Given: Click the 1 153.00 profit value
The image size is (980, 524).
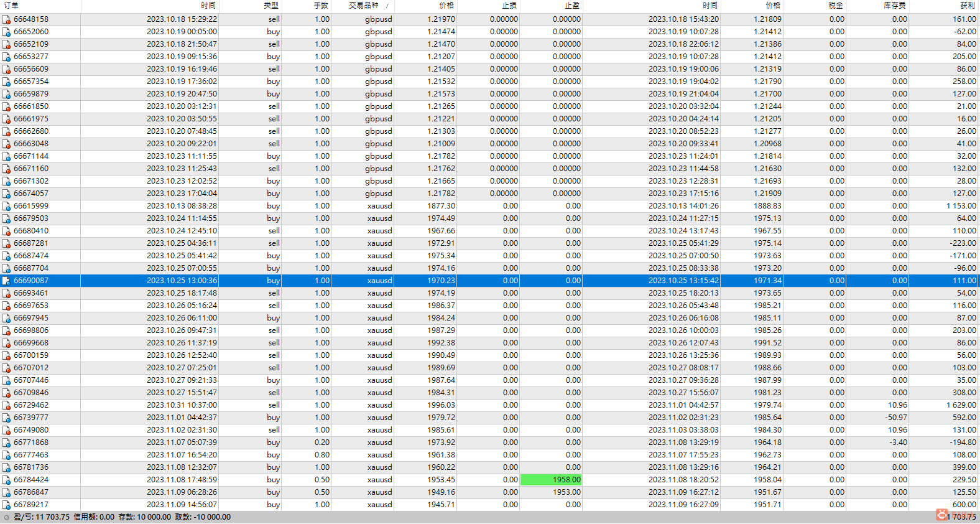Looking at the screenshot, I should (961, 206).
